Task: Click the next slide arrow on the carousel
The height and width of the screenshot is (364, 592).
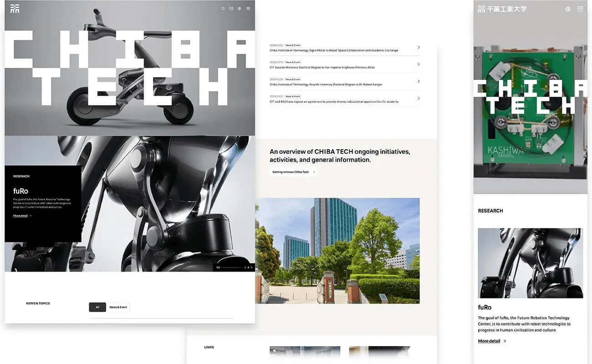Action: coord(251,268)
